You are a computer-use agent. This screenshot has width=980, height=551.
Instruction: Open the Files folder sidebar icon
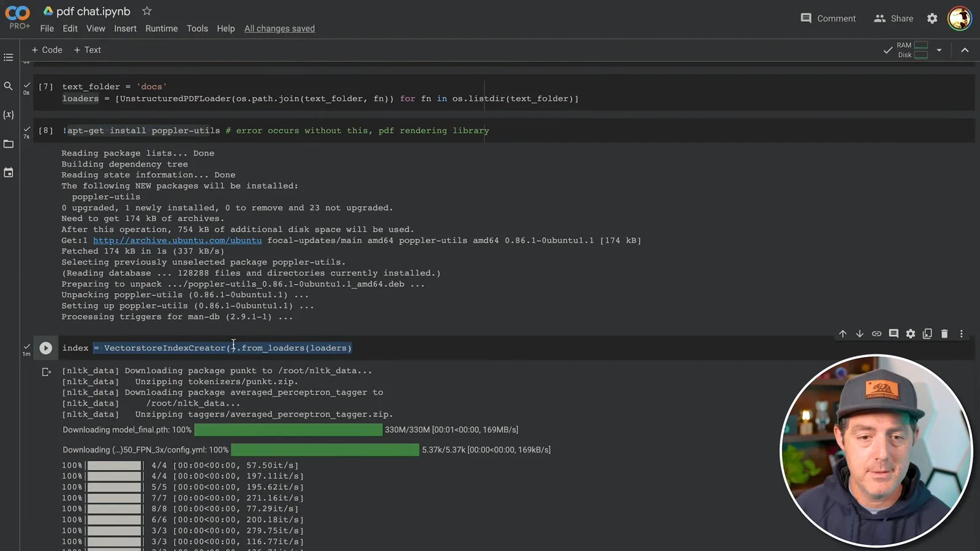[8, 144]
